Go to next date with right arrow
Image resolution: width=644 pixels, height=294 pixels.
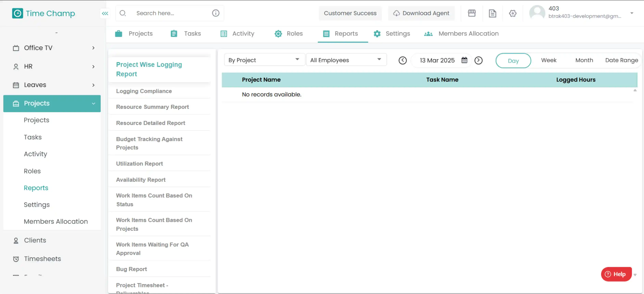478,60
